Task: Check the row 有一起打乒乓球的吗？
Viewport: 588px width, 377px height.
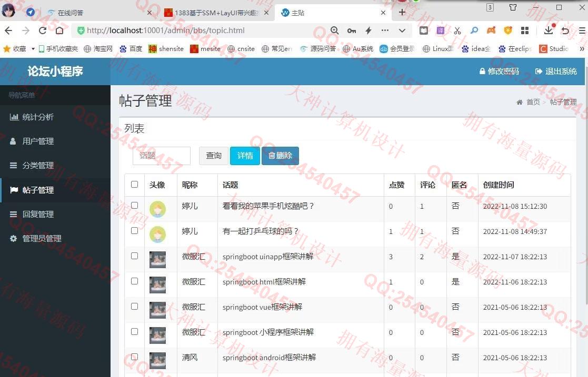Action: coord(134,231)
